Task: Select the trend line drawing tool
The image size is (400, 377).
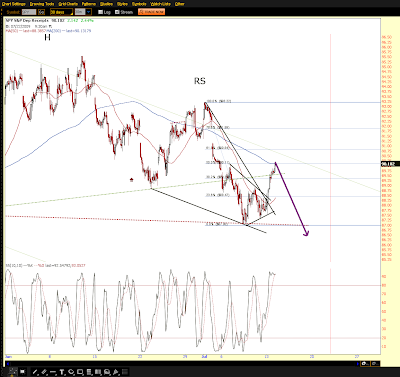Action: coord(35,372)
